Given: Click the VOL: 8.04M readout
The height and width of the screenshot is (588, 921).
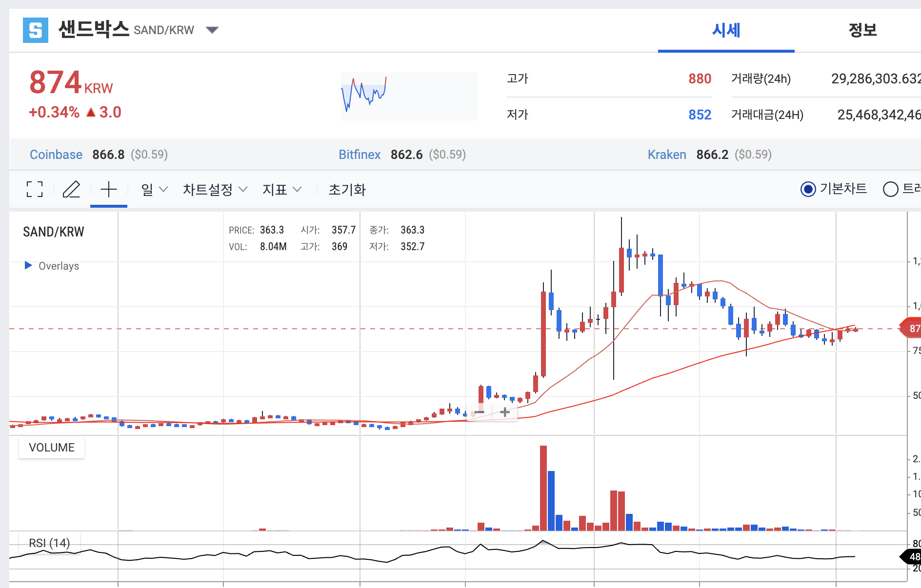Looking at the screenshot, I should (258, 246).
